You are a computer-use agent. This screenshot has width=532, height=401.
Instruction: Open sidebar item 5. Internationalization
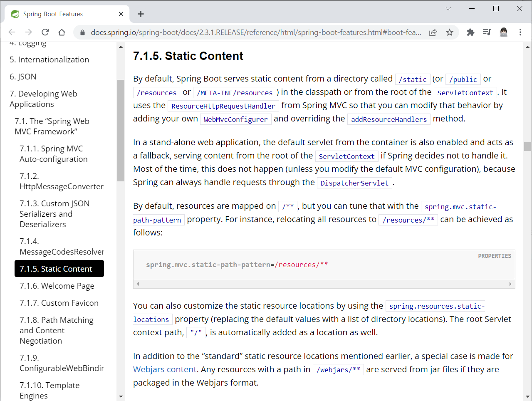pos(49,59)
